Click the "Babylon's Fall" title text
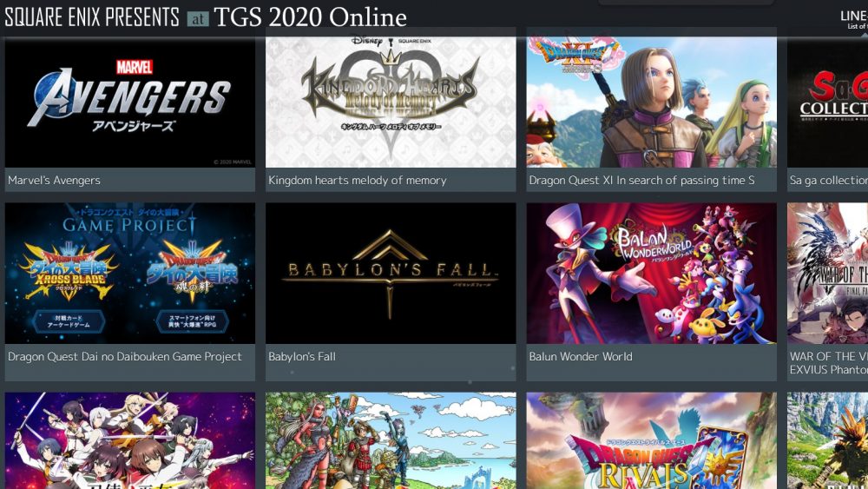This screenshot has height=489, width=868. point(302,357)
